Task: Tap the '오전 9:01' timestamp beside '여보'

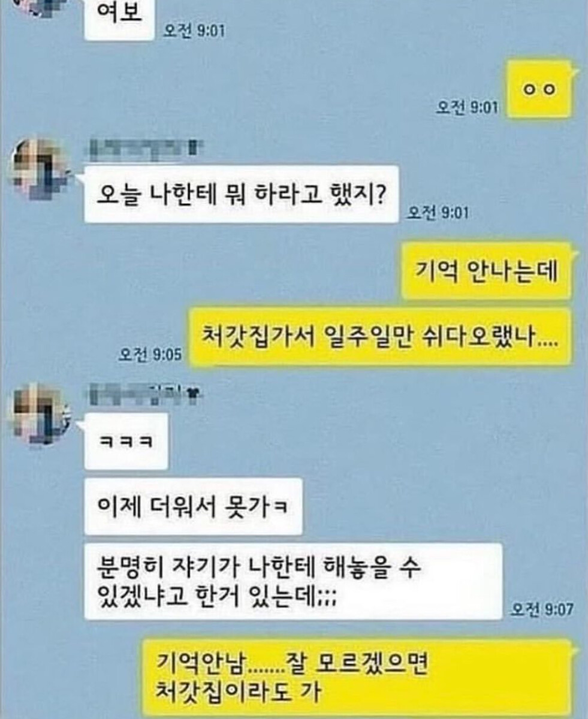Action: point(194,31)
